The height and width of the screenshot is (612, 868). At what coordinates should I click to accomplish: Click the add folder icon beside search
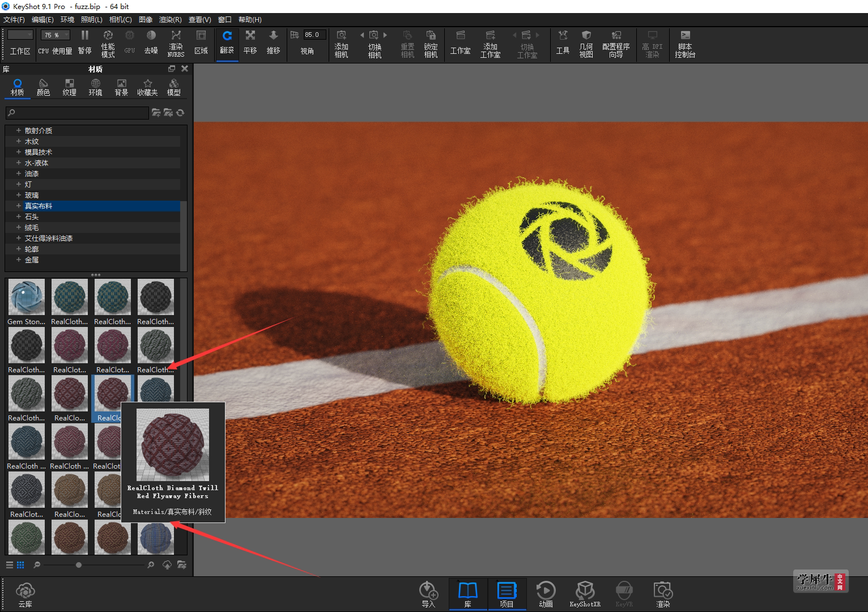[156, 113]
